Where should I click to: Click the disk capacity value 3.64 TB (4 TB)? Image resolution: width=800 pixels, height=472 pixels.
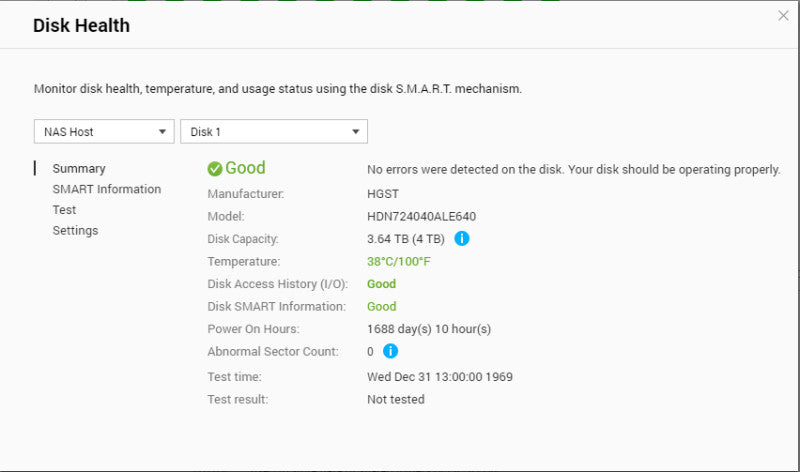406,239
